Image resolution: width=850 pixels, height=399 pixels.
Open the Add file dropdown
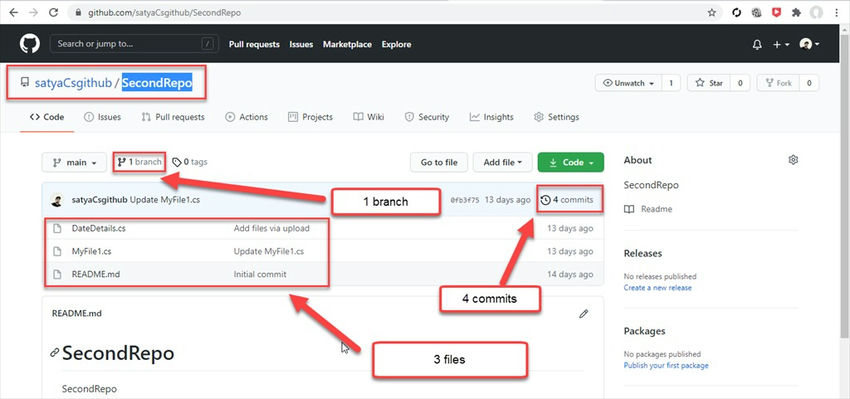pyautogui.click(x=503, y=163)
